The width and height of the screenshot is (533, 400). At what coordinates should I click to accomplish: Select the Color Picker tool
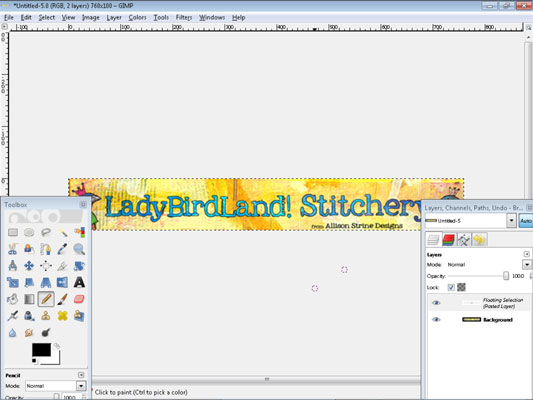tap(63, 249)
